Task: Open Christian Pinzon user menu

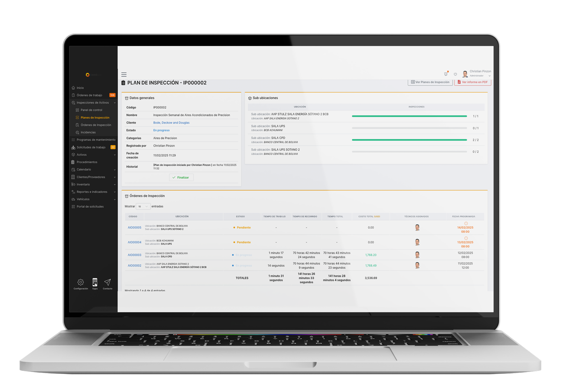Action: point(477,73)
